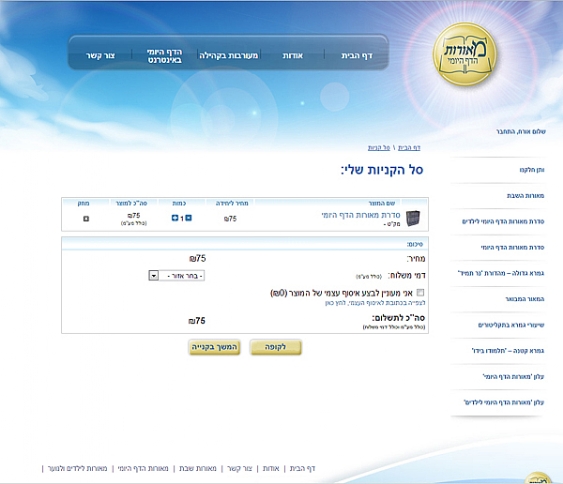Image resolution: width=563 pixels, height=484 pixels.
Task: Click the המשך בקנייה continue shopping button
Action: coord(214,347)
